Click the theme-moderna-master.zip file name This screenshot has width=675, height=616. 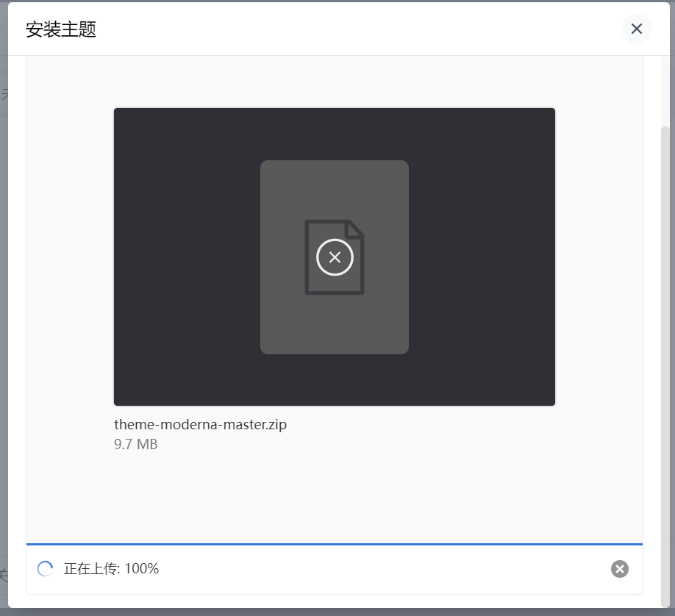(x=200, y=424)
